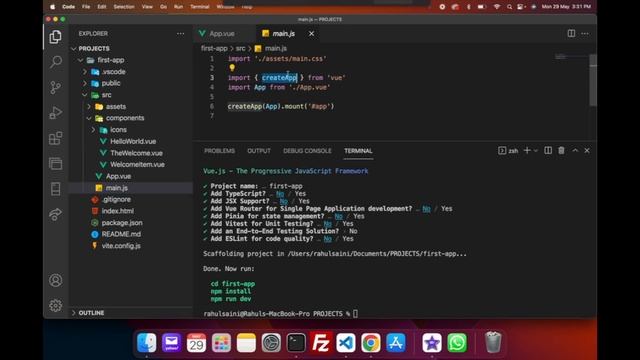Image resolution: width=640 pixels, height=360 pixels.
Task: Select the Terminal panel tab
Action: (x=358, y=151)
